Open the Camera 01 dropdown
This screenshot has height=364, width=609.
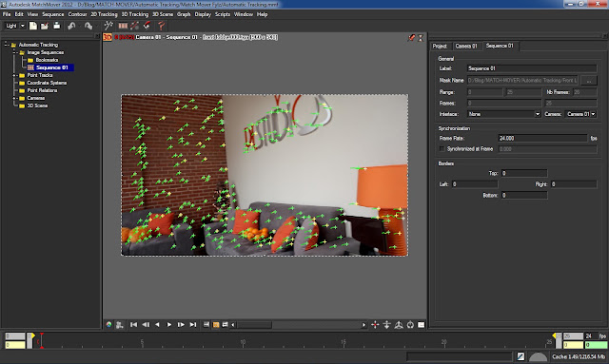pos(580,114)
